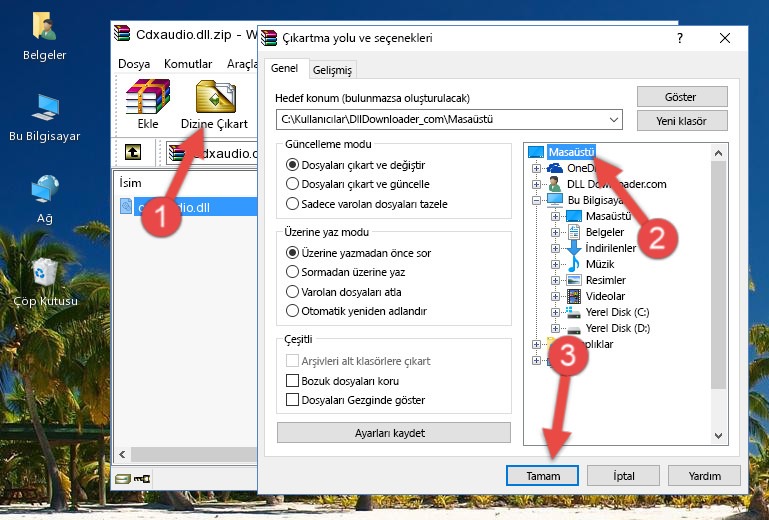Choose Otomatik yeniden adlandır option
Image resolution: width=769 pixels, height=520 pixels.
pos(292,311)
